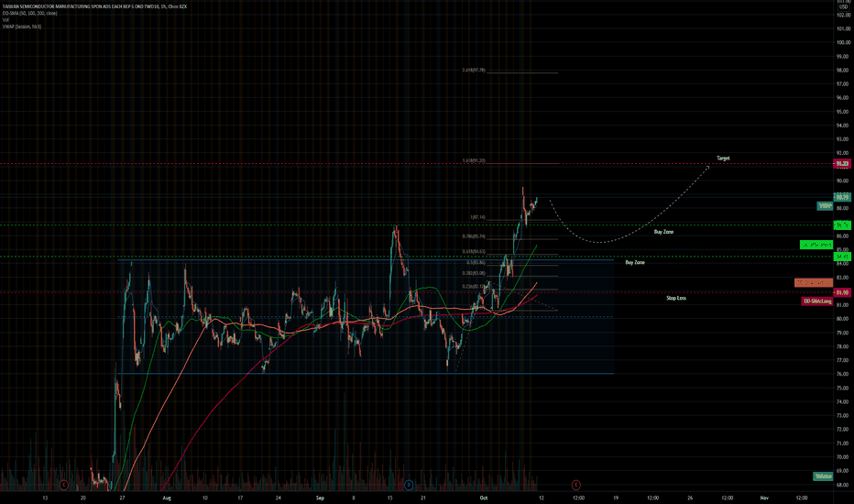The image size is (854, 504).
Task: Select the Vol indicator legend entry
Action: [x=5, y=19]
